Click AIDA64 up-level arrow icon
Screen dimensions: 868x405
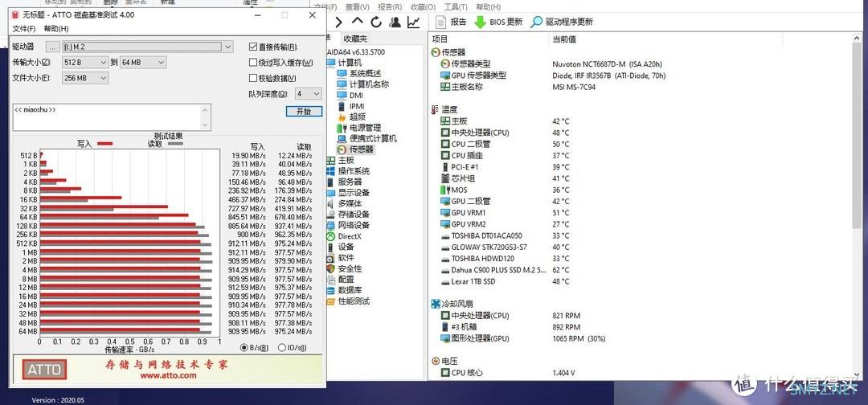(x=358, y=22)
